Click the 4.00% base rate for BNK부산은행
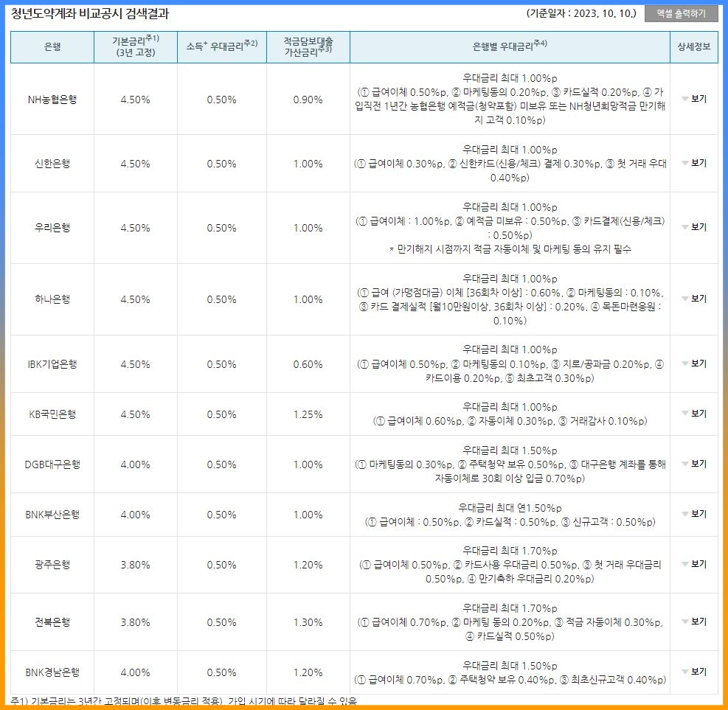The height and width of the screenshot is (710, 728). (x=136, y=514)
